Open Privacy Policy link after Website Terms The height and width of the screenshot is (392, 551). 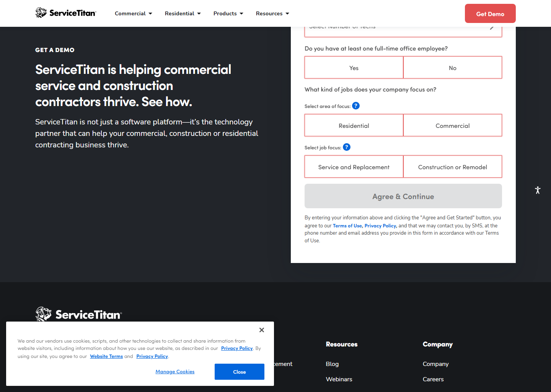tap(152, 356)
